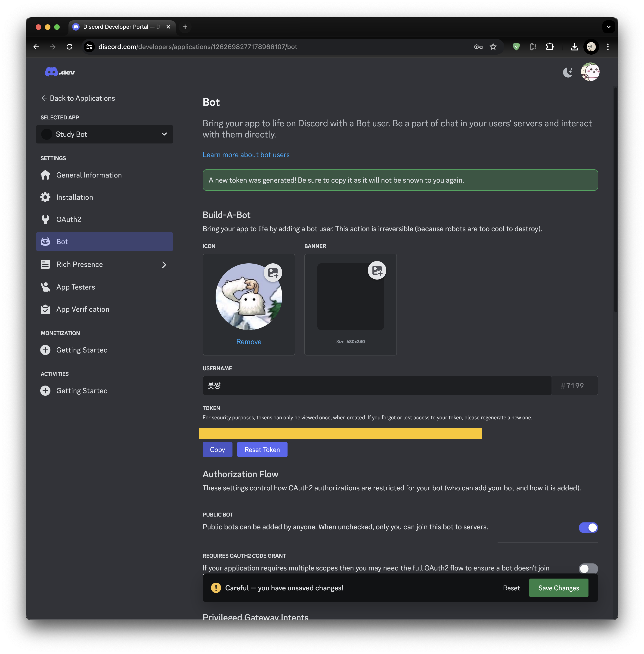Click the empty banner preview area
The width and height of the screenshot is (644, 654).
(350, 297)
